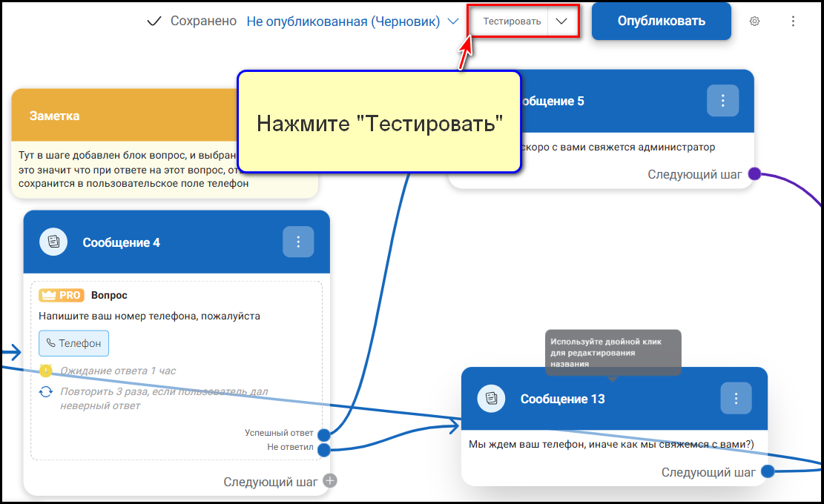Click the Не ответил connector dot
The image size is (824, 504).
(x=323, y=449)
